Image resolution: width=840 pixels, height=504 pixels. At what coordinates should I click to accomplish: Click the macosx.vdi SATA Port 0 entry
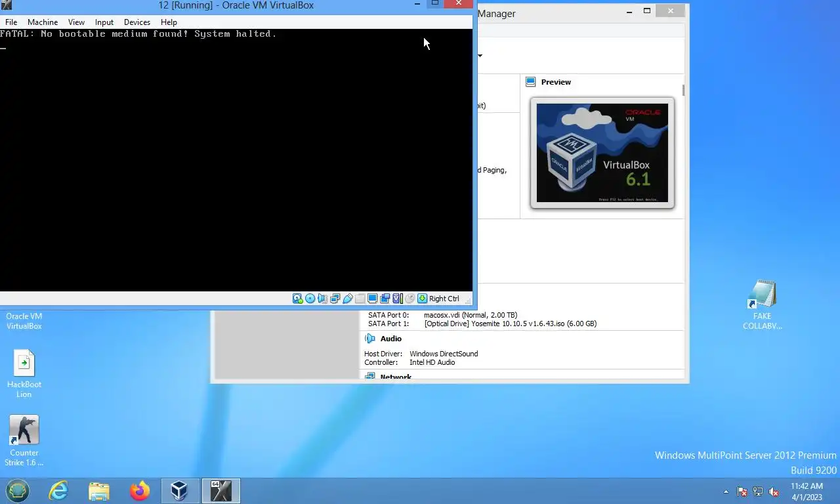pyautogui.click(x=471, y=315)
